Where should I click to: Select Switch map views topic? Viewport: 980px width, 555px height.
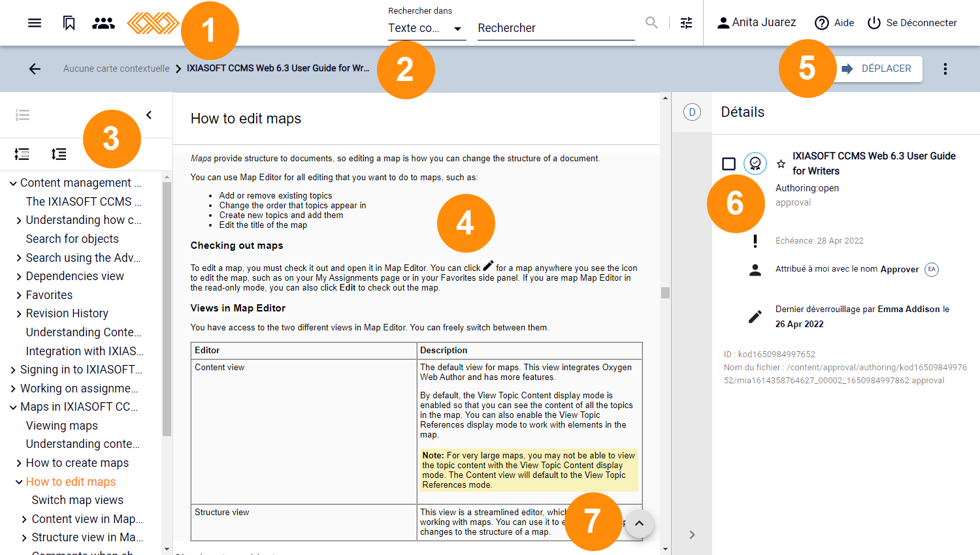[x=78, y=500]
